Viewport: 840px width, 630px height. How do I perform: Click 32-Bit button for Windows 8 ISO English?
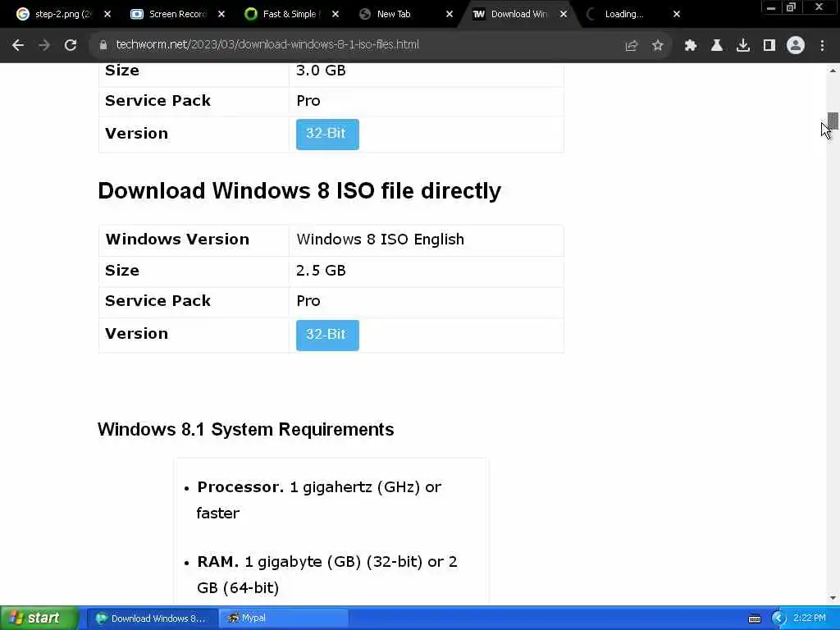click(x=327, y=335)
